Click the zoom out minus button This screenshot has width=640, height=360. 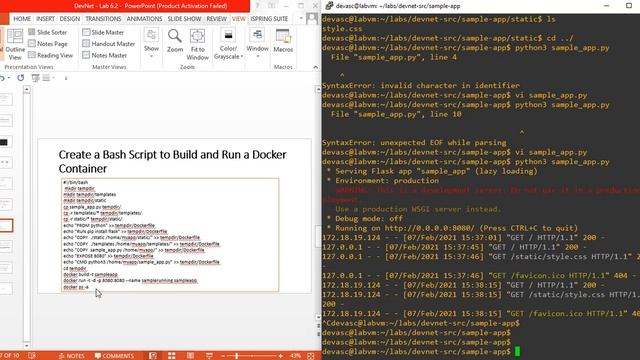[223, 356]
